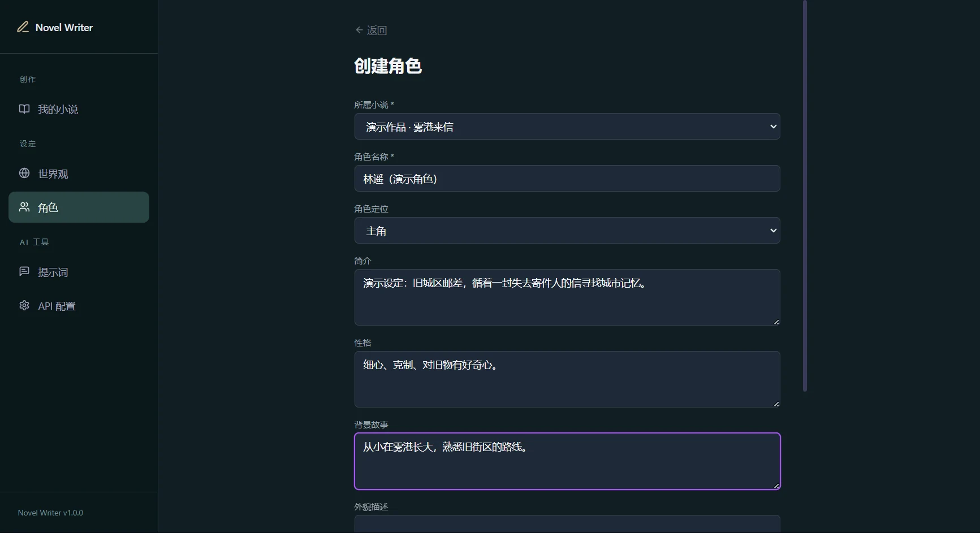Click the chat icon beside 提示词

pos(24,271)
